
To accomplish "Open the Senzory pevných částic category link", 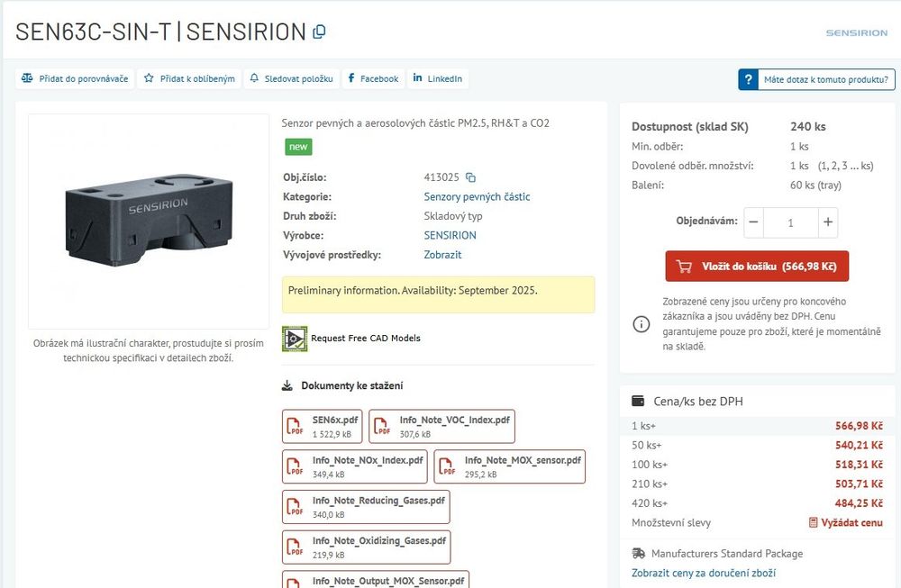I will 477,196.
